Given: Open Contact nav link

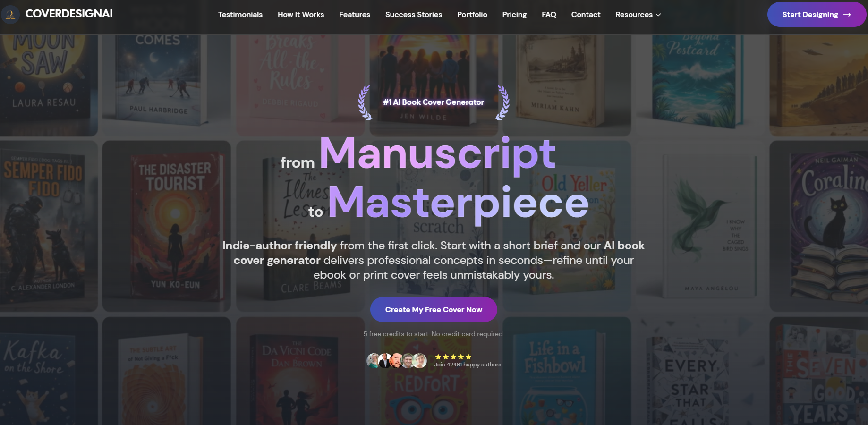Looking at the screenshot, I should point(586,15).
